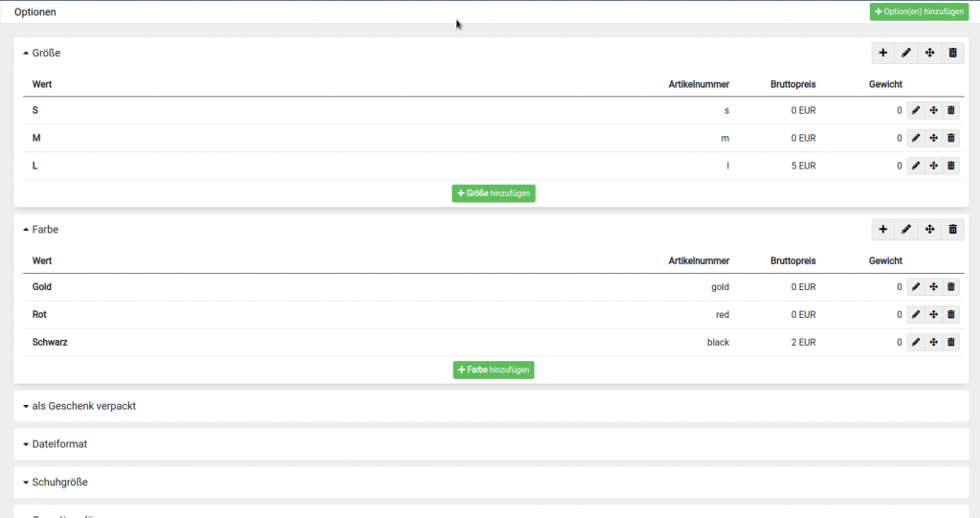Click the Bruttopreis column header in Größe table
Image resolution: width=980 pixels, height=518 pixels.
(792, 84)
